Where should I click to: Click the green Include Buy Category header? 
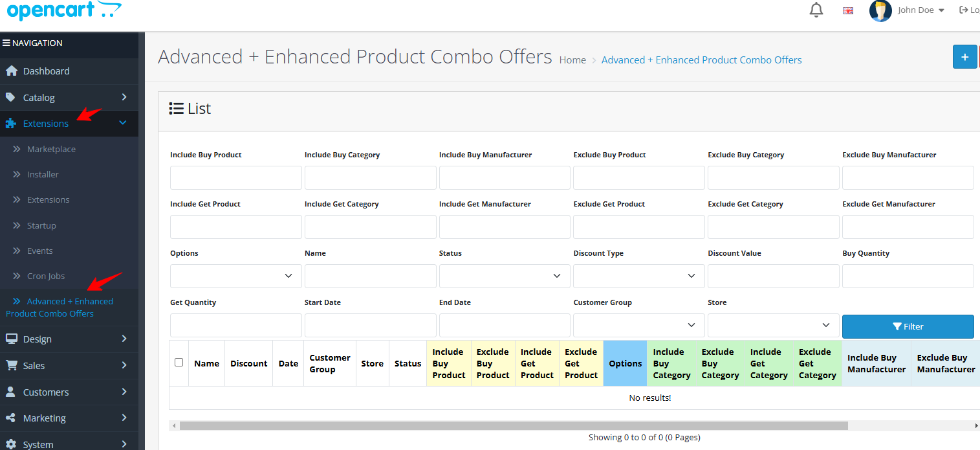coord(671,363)
